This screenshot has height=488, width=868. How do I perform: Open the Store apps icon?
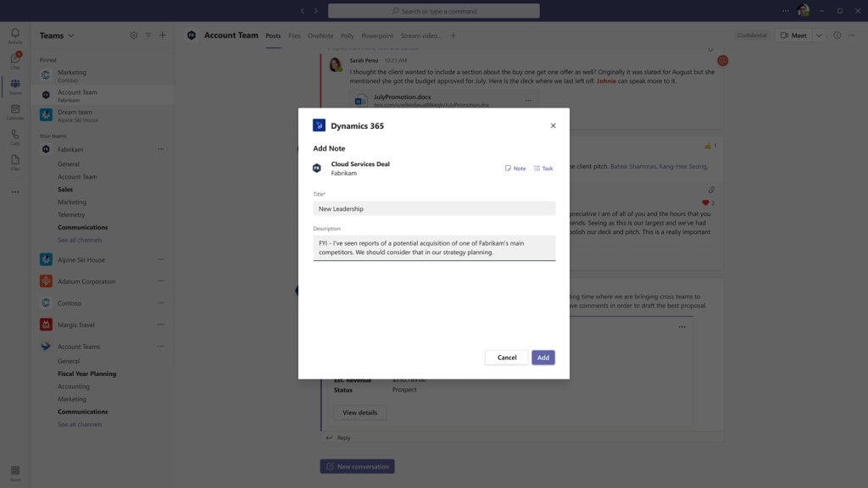(15, 472)
